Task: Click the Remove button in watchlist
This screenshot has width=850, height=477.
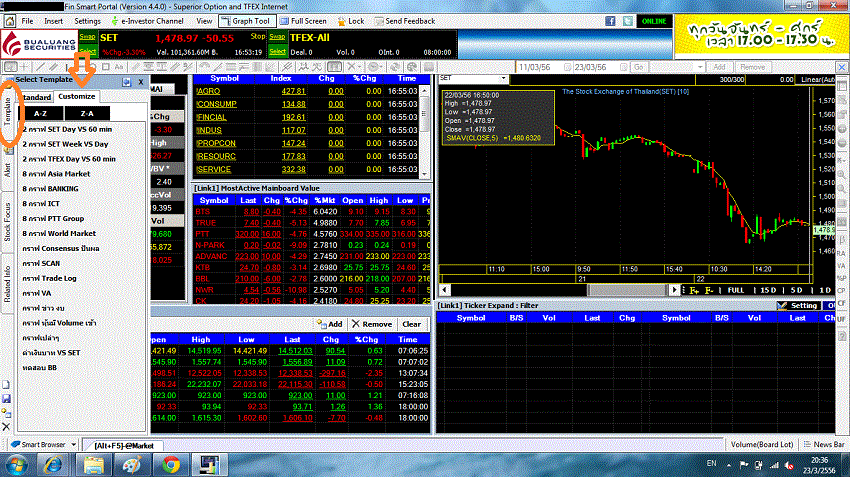Action: point(372,324)
